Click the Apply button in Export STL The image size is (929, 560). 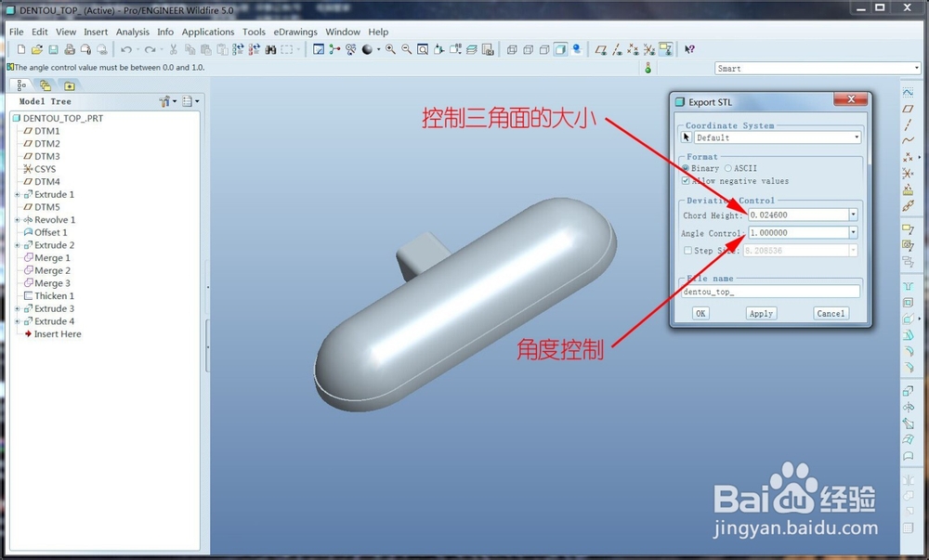pos(762,313)
